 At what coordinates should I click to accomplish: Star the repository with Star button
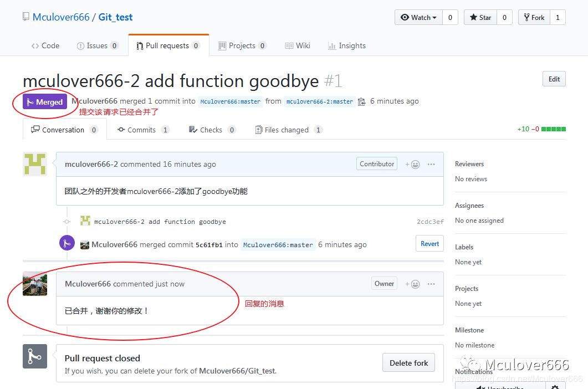(x=480, y=17)
